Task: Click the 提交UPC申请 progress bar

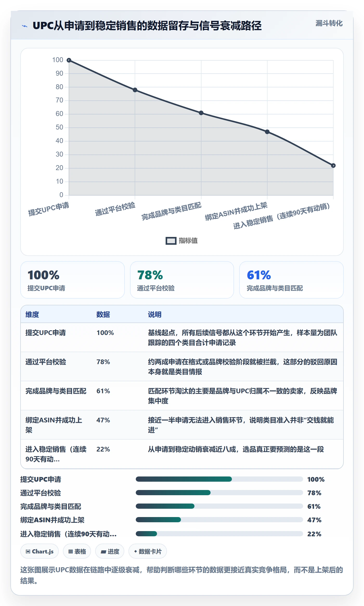Action: [x=219, y=479]
